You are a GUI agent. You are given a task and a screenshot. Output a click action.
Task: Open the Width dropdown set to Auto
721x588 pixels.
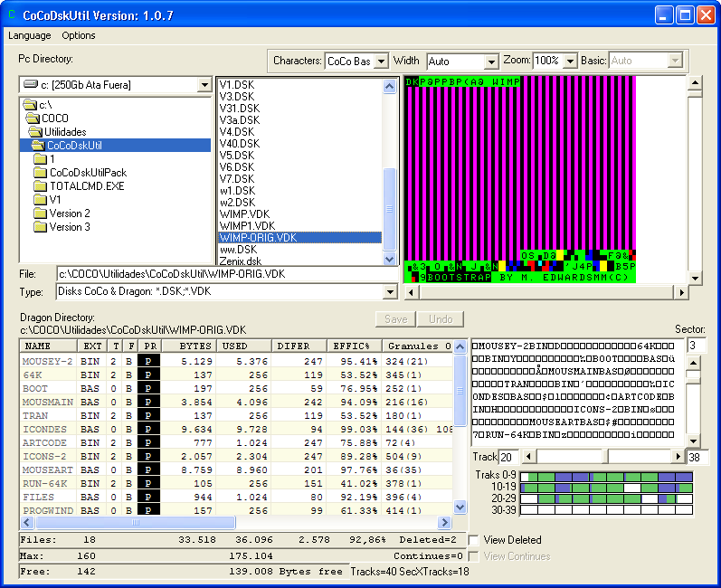[x=491, y=62]
